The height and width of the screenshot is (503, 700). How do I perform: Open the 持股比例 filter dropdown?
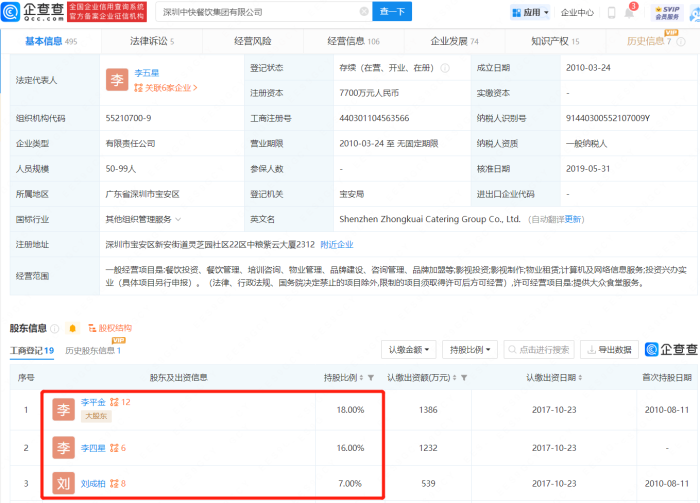coord(470,349)
